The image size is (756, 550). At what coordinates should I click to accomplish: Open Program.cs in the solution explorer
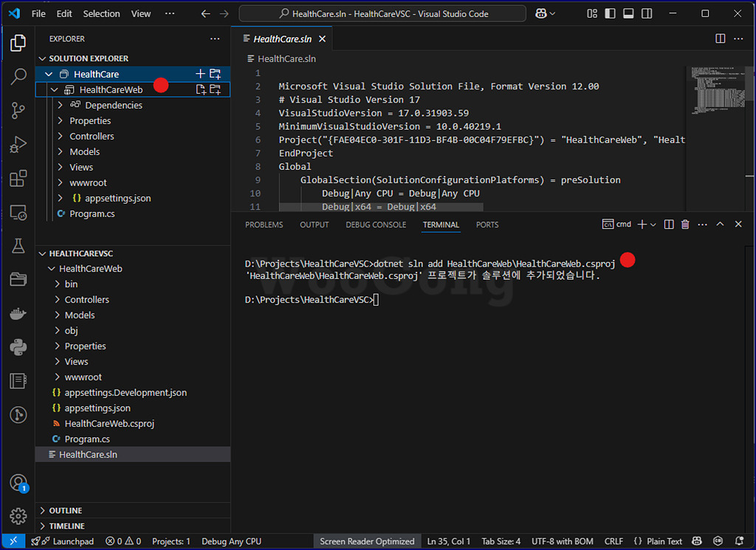click(92, 213)
